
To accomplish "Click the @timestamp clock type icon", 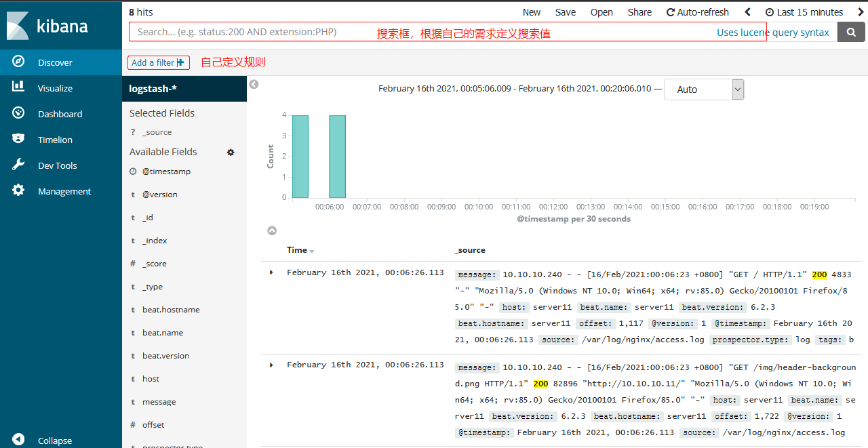I will tap(133, 171).
